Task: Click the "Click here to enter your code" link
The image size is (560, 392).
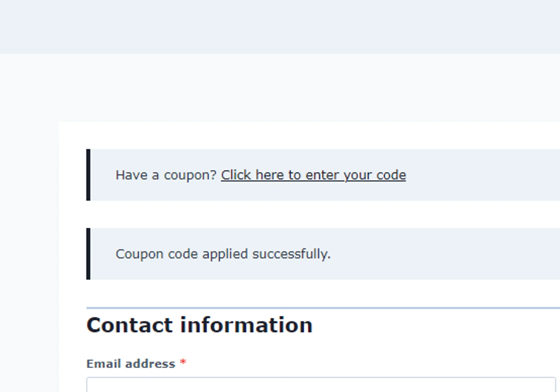Action: [313, 175]
